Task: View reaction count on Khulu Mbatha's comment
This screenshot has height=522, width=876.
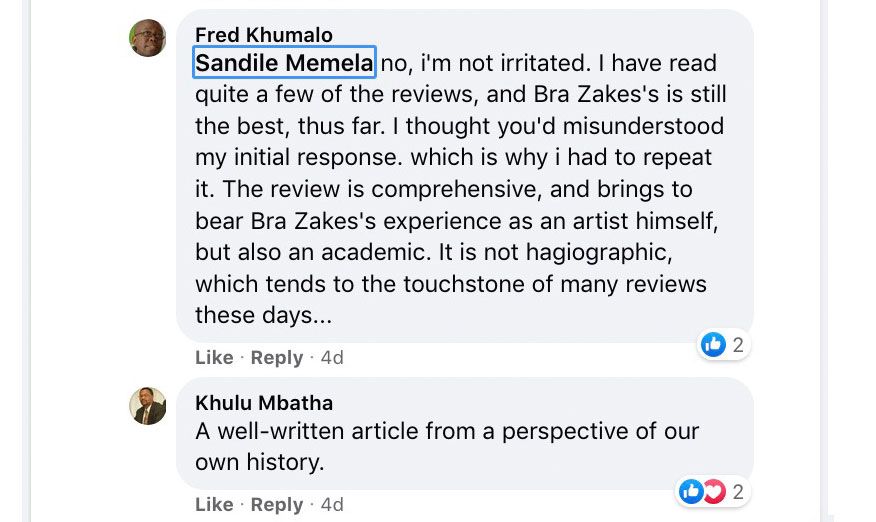Action: pyautogui.click(x=738, y=491)
